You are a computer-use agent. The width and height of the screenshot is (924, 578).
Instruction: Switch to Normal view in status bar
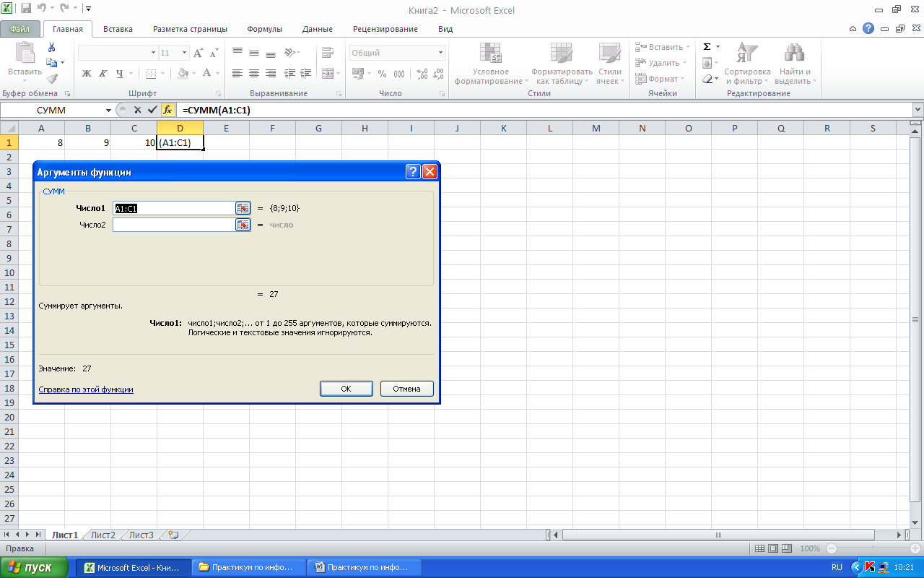click(759, 548)
